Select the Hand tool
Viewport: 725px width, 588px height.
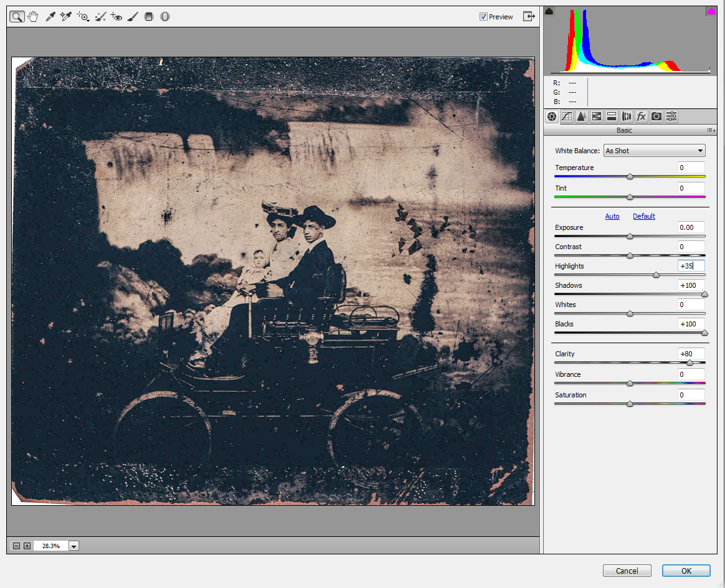click(32, 17)
